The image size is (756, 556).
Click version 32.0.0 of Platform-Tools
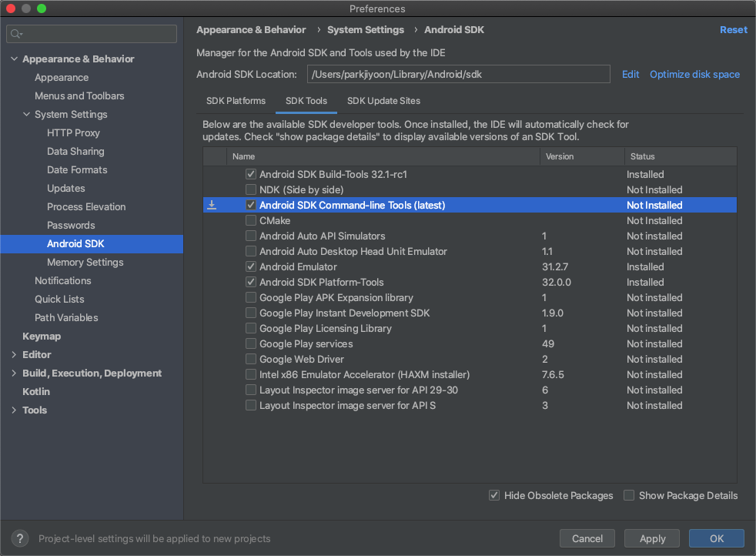557,282
